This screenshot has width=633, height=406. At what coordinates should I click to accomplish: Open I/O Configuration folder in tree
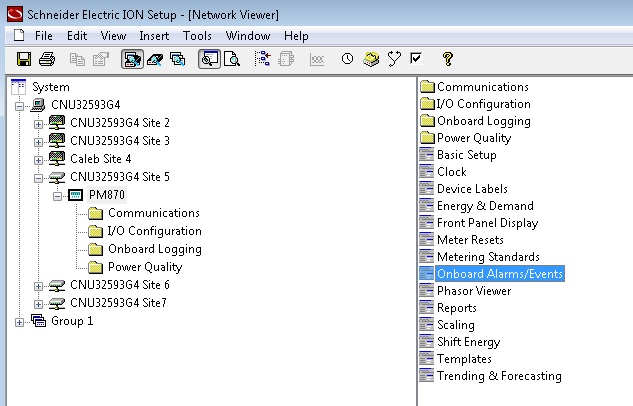point(154,231)
